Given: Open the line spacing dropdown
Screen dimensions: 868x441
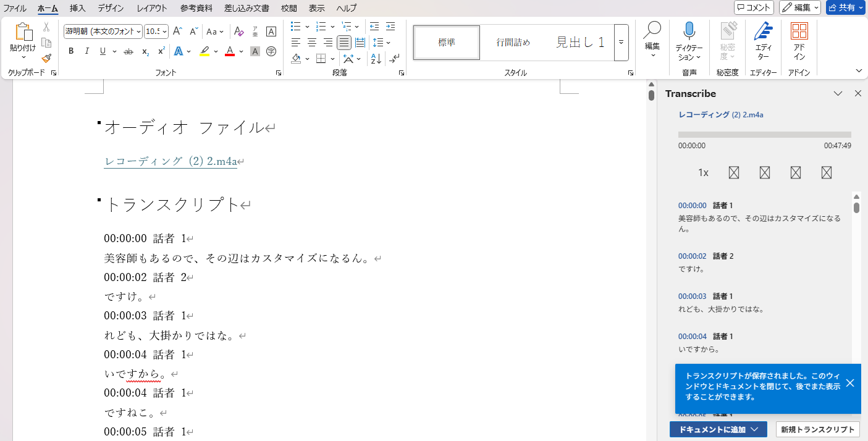Looking at the screenshot, I should (x=382, y=43).
